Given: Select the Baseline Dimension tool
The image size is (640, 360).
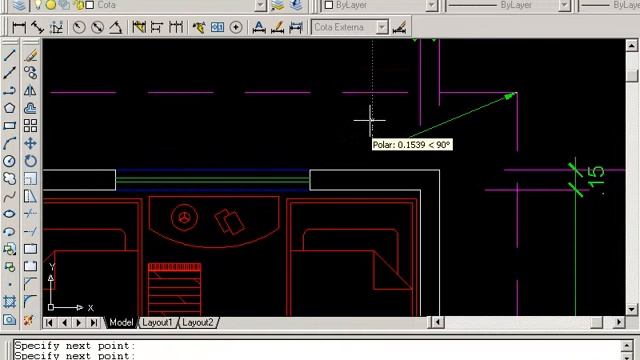Looking at the screenshot, I should (x=157, y=27).
